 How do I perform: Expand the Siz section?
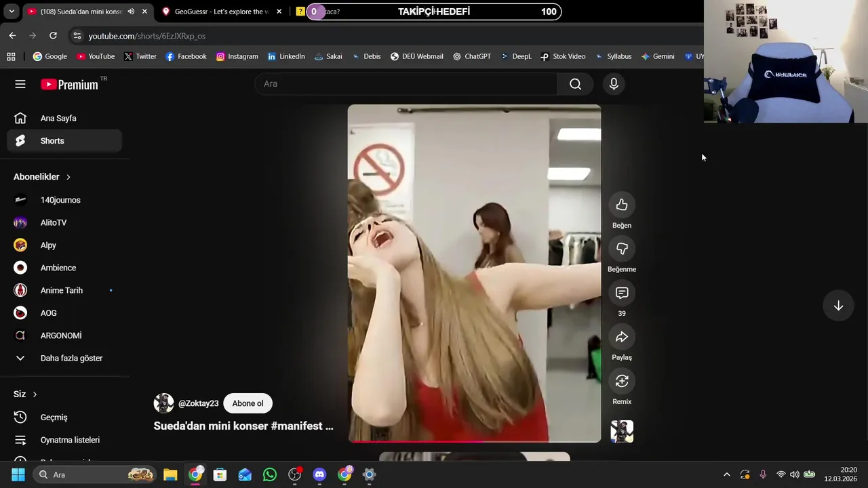point(25,394)
